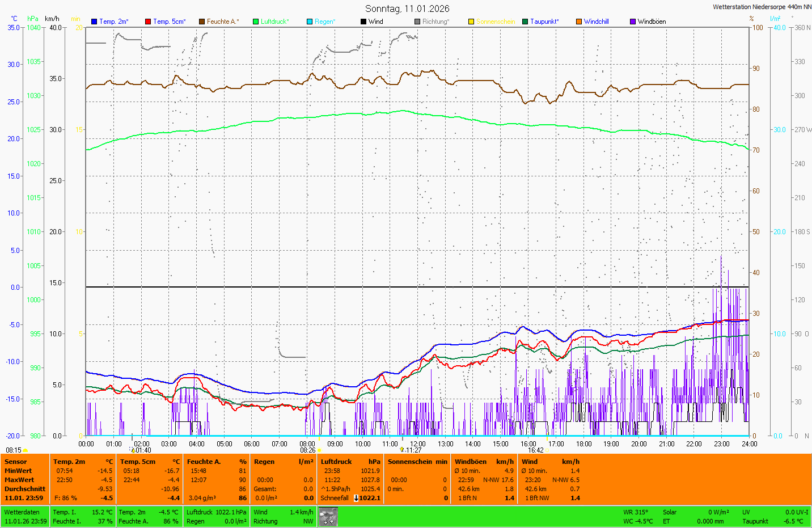This screenshot has height=528, width=812.
Task: Click the Windchill legend label
Action: coord(596,22)
